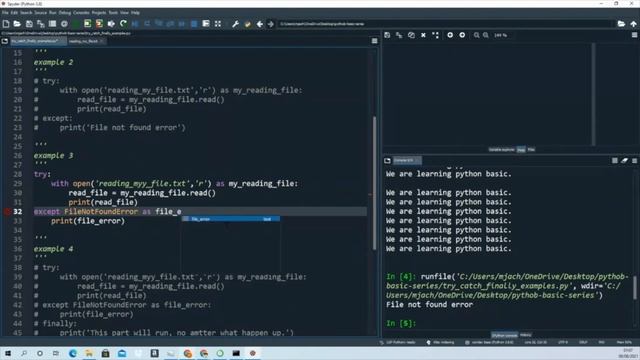Image resolution: width=640 pixels, height=360 pixels.
Task: Open Preferences with the wrench icon
Action: 236,24
